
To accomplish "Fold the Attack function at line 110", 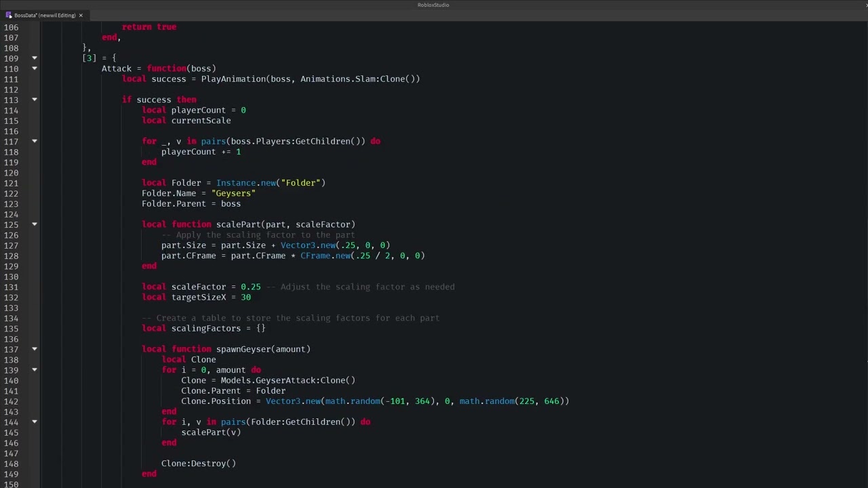I will click(x=35, y=68).
